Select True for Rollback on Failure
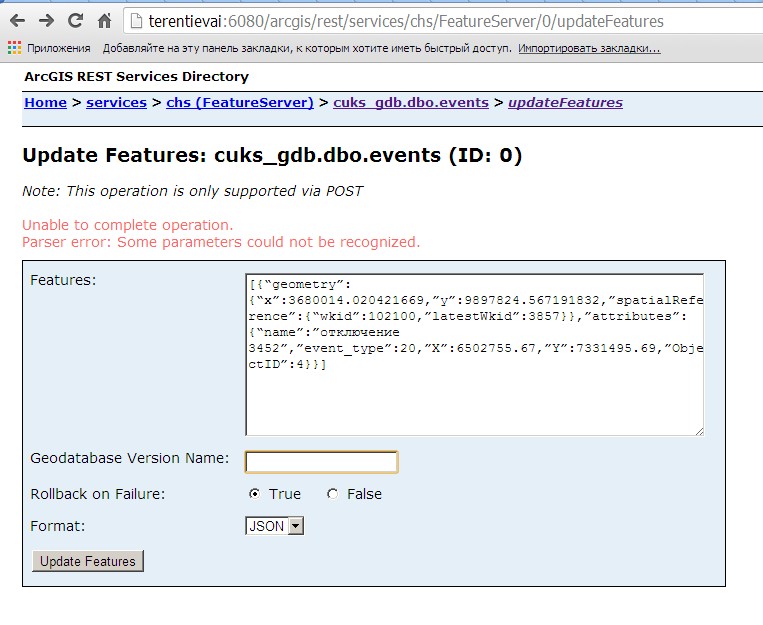Screen dimensions: 763x625 [x=254, y=494]
